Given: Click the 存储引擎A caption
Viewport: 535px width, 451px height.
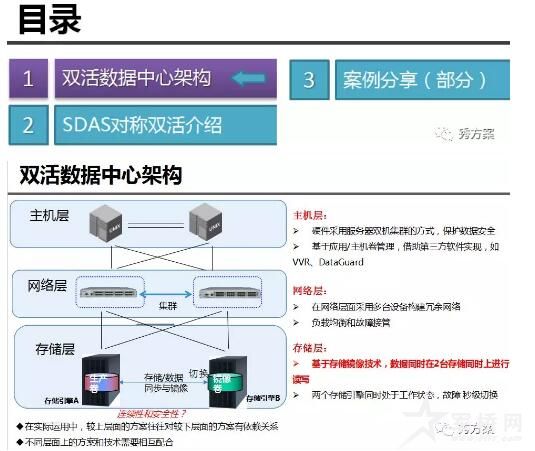Looking at the screenshot, I should pos(61,400).
